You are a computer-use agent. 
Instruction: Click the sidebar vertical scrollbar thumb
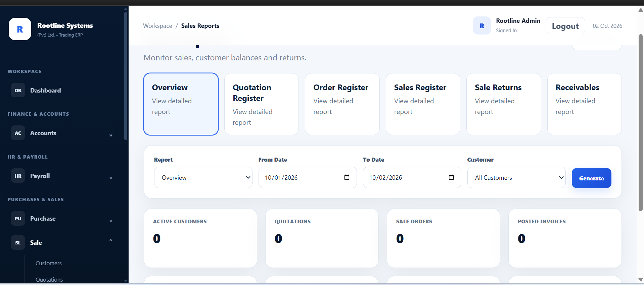coord(126,76)
